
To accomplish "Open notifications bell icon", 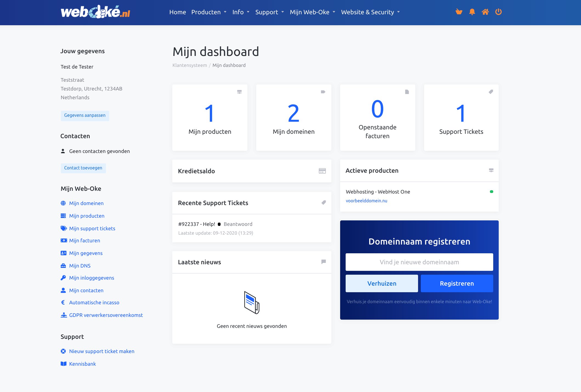I will (472, 12).
